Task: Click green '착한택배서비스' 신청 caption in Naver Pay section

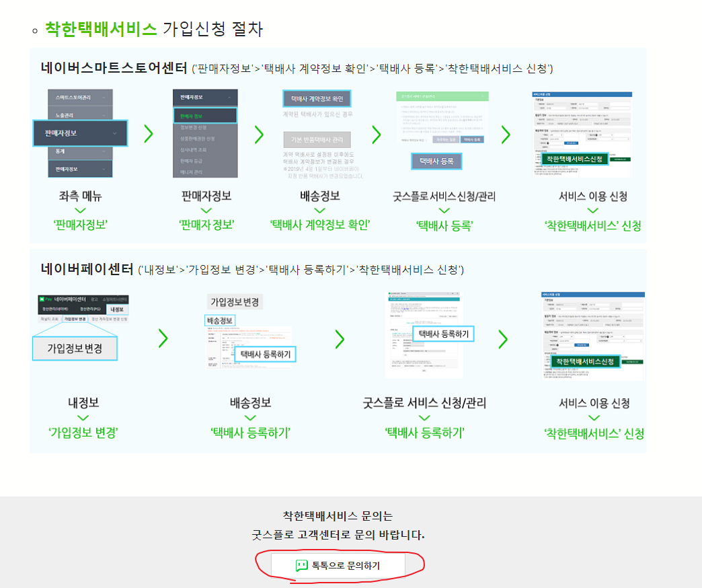Action: click(x=594, y=433)
